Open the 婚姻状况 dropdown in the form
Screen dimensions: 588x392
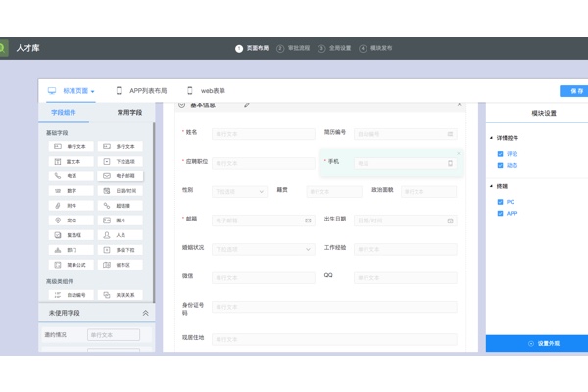click(263, 249)
